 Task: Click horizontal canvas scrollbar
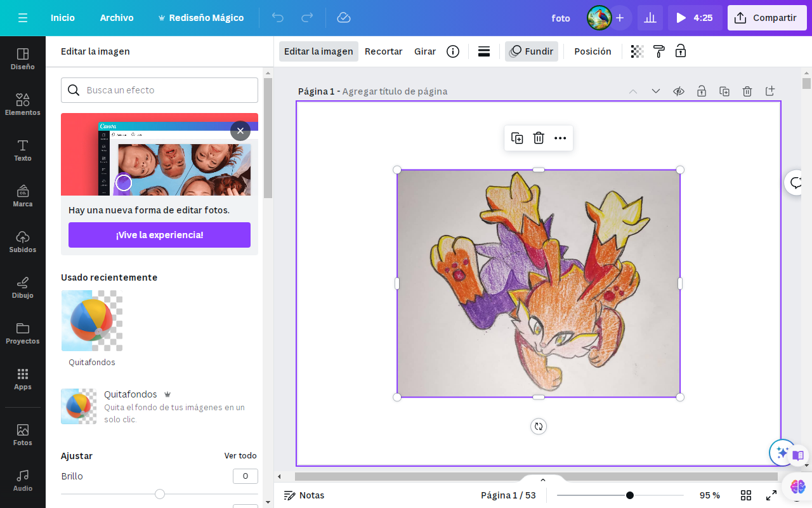pos(536,476)
